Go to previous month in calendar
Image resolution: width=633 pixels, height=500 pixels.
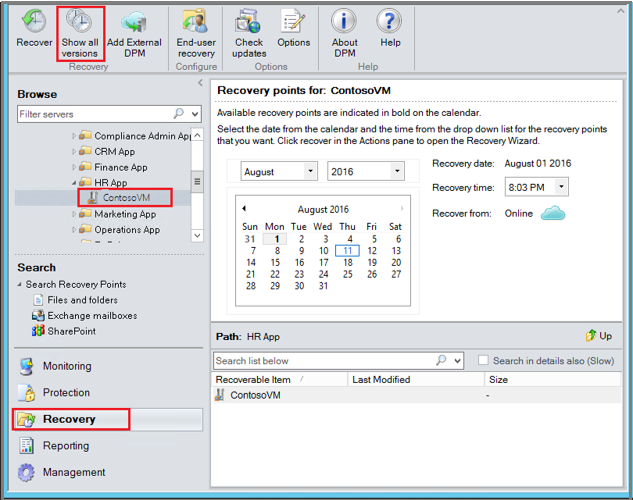tap(244, 209)
